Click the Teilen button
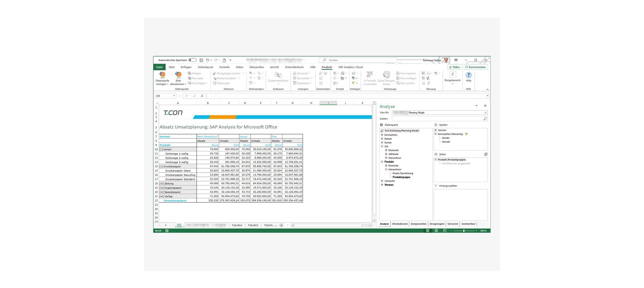This screenshot has width=644, height=288. [x=454, y=67]
